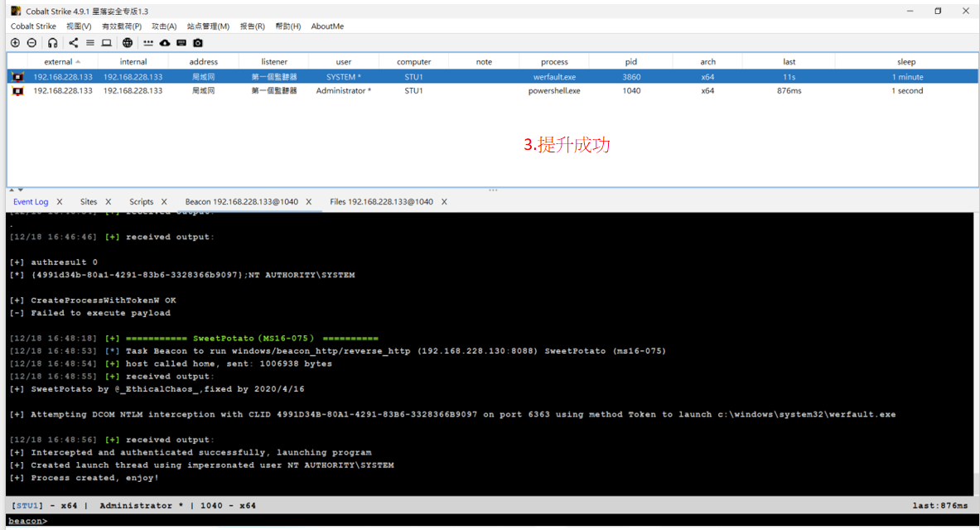
Task: Click the credentials password dots icon
Action: [x=148, y=42]
